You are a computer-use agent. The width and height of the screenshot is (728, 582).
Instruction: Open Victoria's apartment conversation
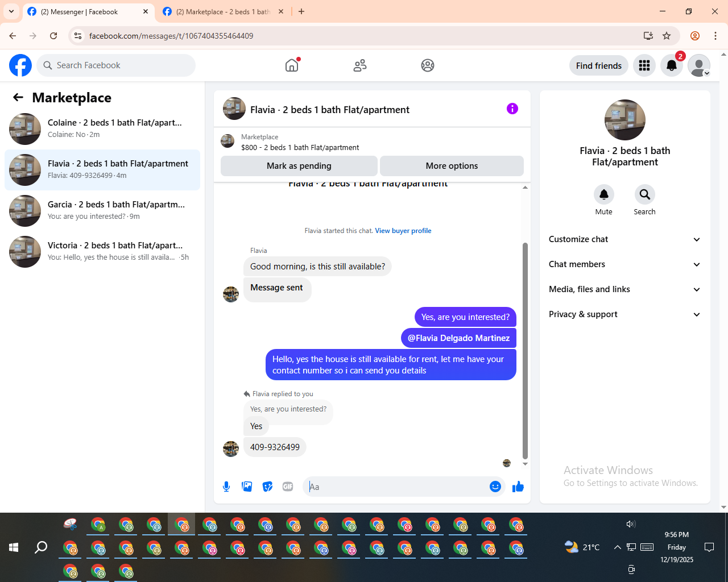tap(102, 252)
